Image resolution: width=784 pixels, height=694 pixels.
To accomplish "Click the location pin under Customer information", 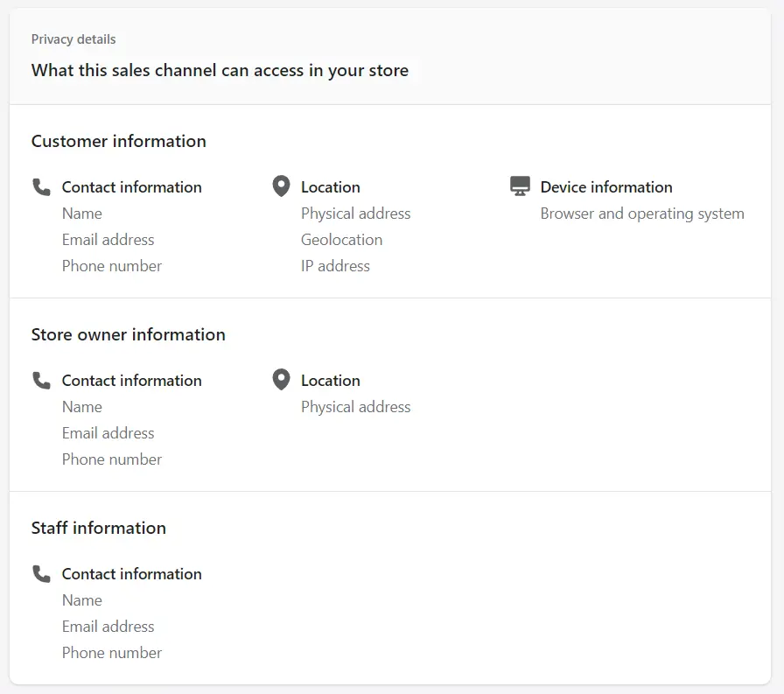I will (x=281, y=186).
